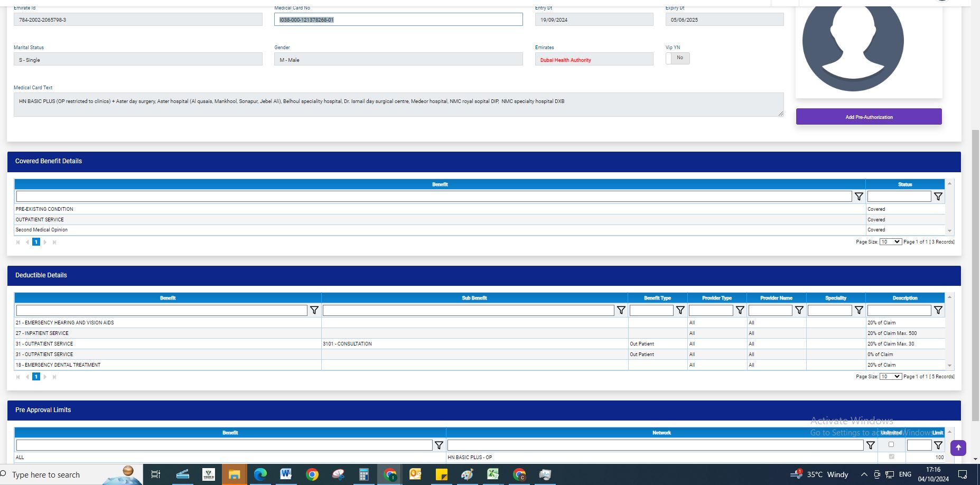
Task: Check the Unlimited filter checkbox
Action: point(891,444)
